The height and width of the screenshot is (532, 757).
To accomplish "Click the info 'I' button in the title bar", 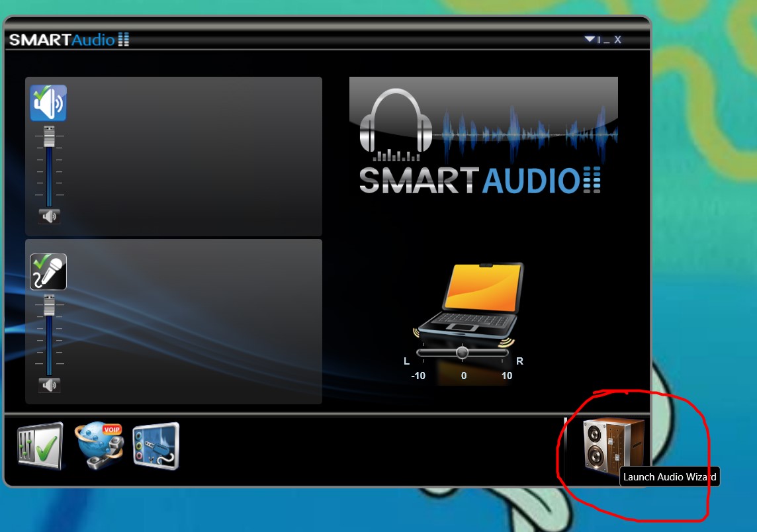I will (x=599, y=40).
